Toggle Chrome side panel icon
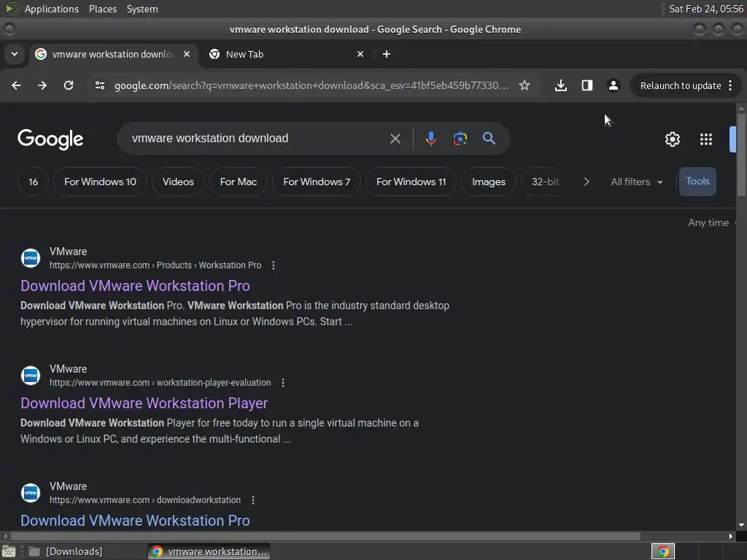 click(x=587, y=85)
